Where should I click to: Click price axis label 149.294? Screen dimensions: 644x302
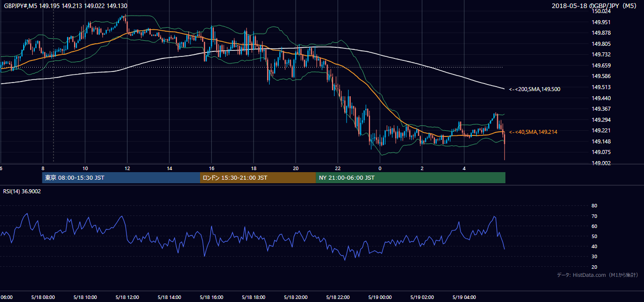point(601,120)
